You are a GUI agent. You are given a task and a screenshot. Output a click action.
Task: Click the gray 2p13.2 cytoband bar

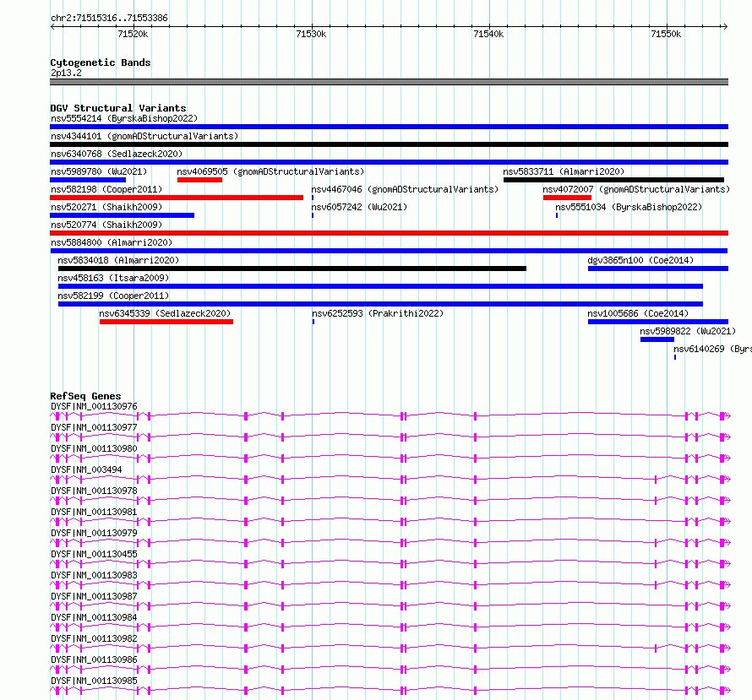pyautogui.click(x=389, y=82)
